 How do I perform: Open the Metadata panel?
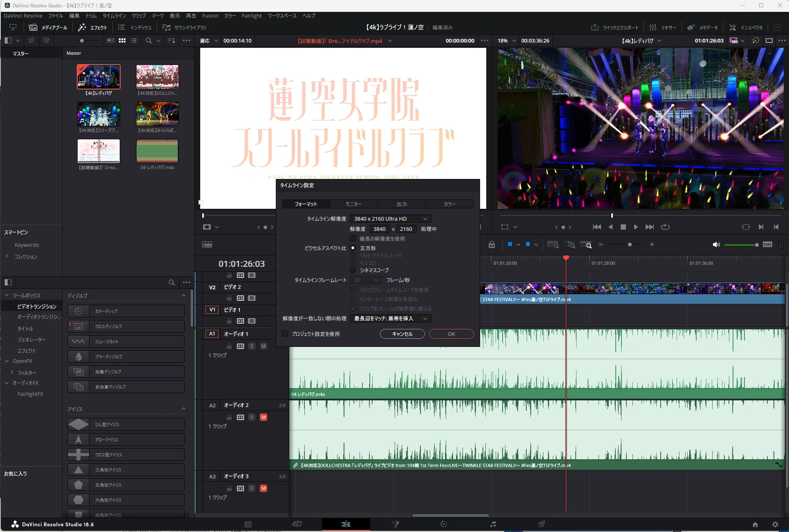point(702,27)
